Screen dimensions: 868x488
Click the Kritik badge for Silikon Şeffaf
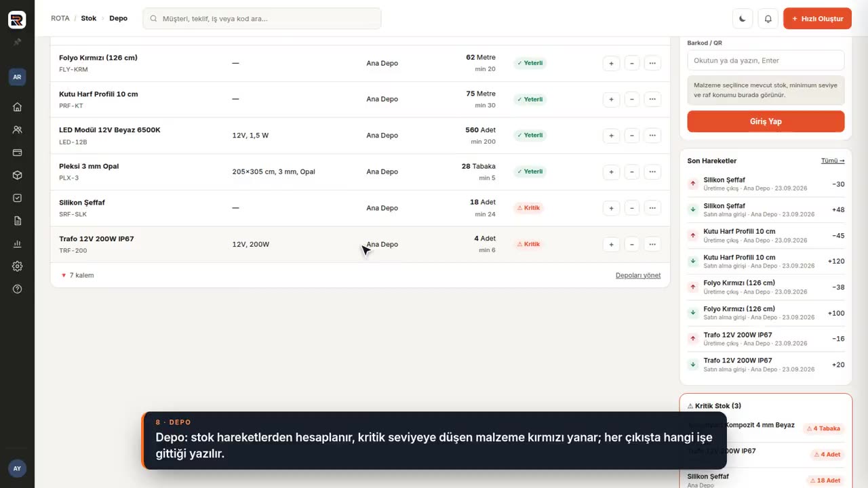529,208
